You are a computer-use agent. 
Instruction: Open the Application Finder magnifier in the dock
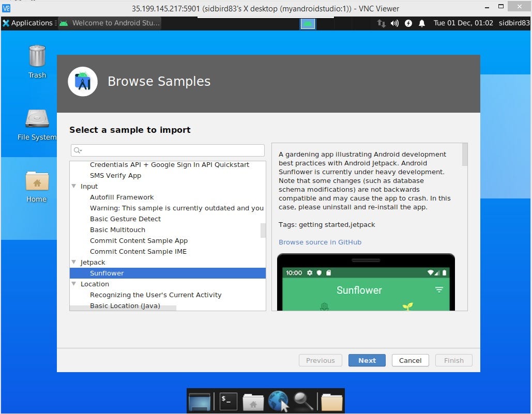[303, 401]
